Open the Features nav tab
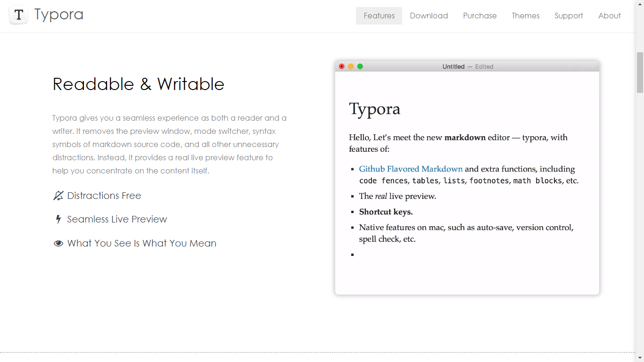Viewport: 644px width, 362px height. [x=379, y=16]
